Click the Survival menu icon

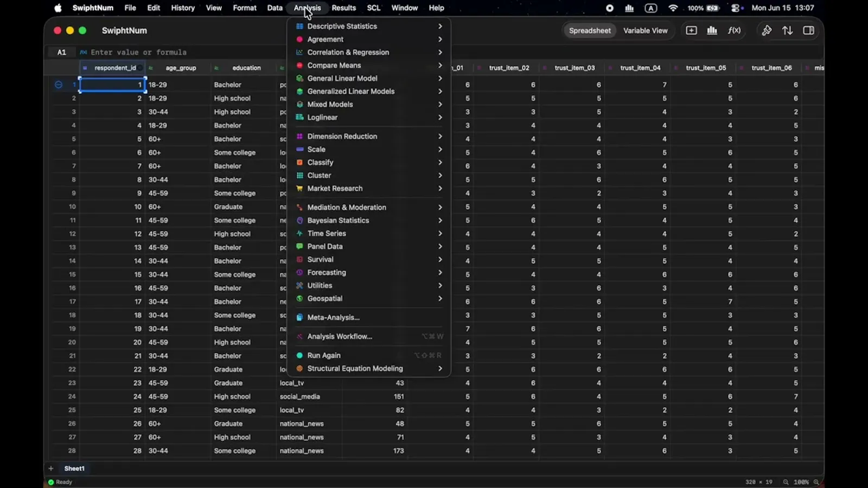[299, 259]
